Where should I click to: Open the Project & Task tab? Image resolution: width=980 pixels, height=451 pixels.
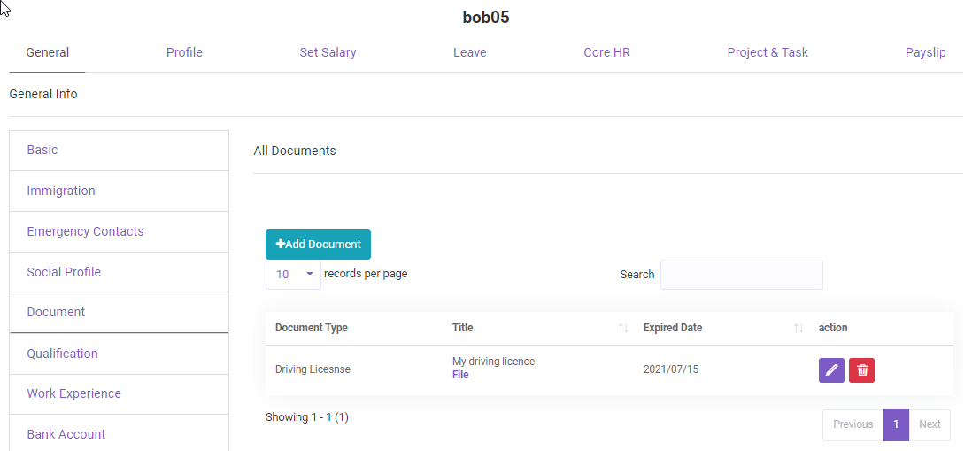click(768, 52)
